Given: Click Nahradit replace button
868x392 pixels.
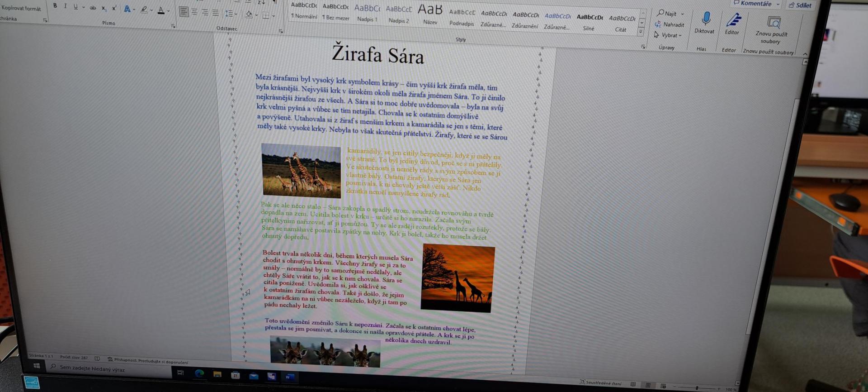Looking at the screenshot, I should (x=670, y=24).
